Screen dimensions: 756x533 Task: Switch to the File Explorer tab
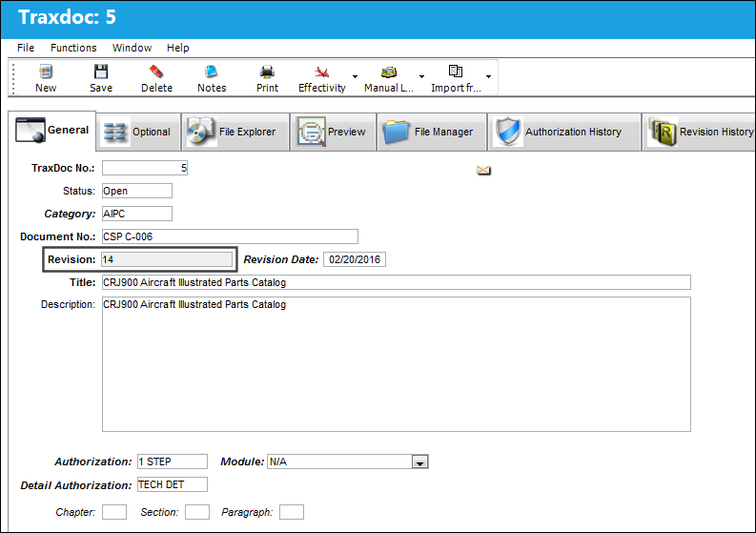[235, 132]
